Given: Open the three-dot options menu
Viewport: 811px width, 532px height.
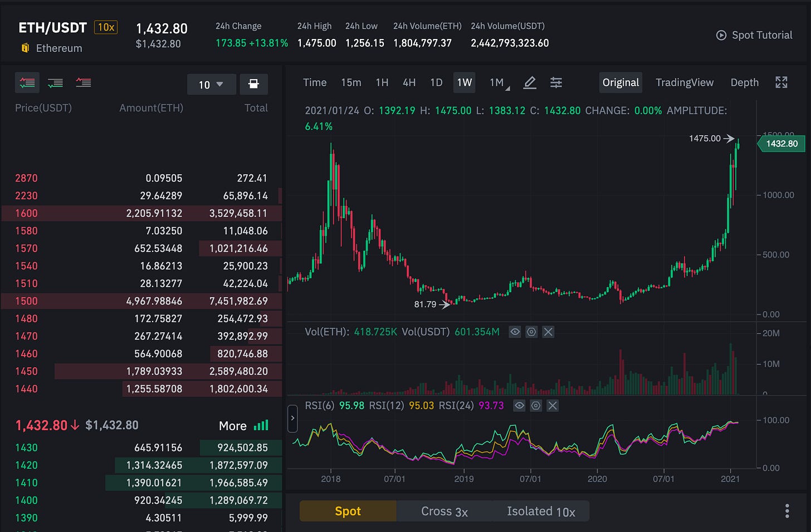Looking at the screenshot, I should pos(786,511).
